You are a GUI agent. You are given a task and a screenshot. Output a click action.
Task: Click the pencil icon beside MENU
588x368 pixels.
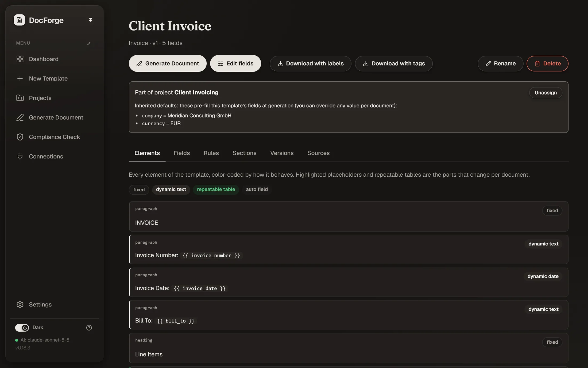(x=89, y=43)
